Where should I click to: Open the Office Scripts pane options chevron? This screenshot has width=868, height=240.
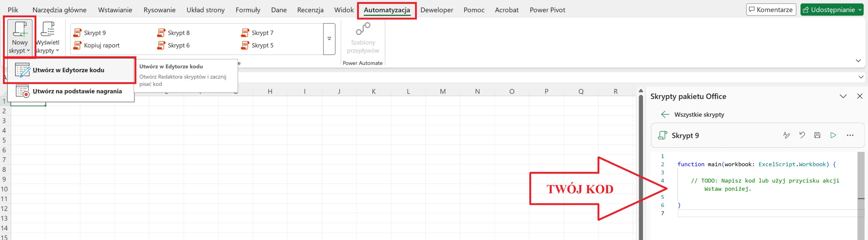(x=843, y=96)
